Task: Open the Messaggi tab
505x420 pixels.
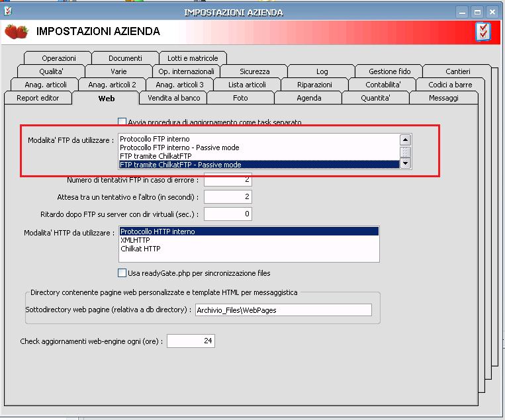Action: [x=443, y=98]
